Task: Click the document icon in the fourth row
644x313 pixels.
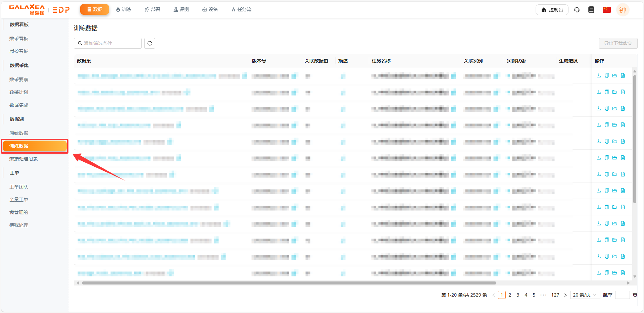Action: tap(623, 125)
